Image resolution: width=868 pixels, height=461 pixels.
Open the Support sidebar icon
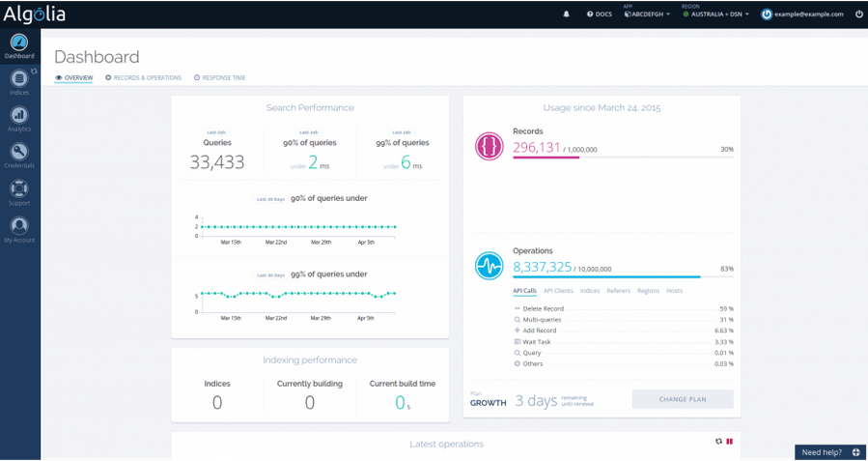tap(19, 191)
